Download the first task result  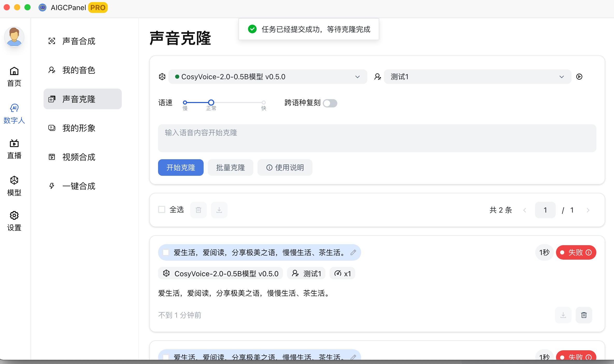point(563,315)
